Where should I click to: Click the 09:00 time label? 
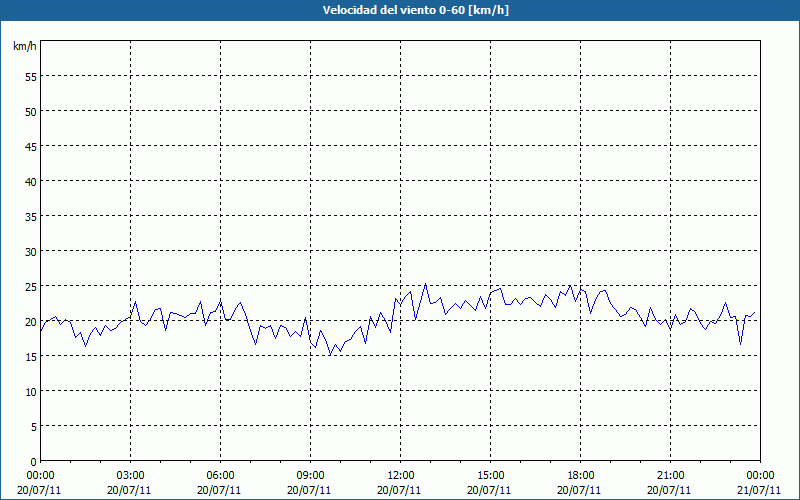click(x=310, y=476)
